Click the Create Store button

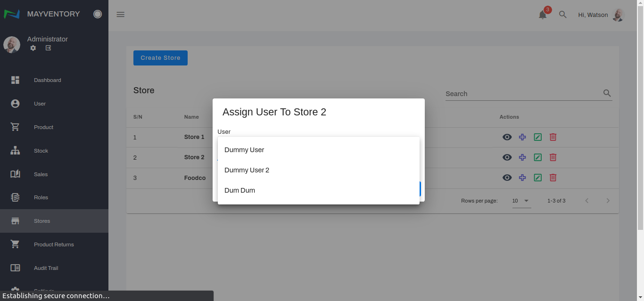coord(160,58)
